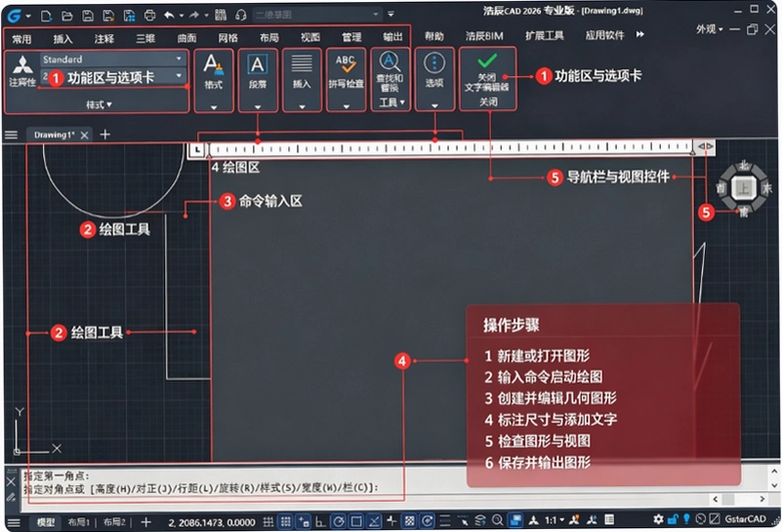Open the 三维 ribbon tab

coord(145,38)
